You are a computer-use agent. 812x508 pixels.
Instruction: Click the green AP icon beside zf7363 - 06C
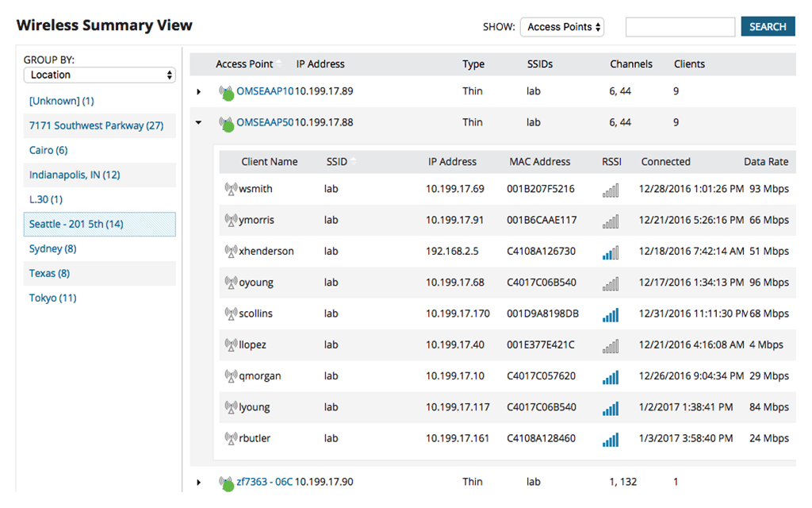[227, 482]
